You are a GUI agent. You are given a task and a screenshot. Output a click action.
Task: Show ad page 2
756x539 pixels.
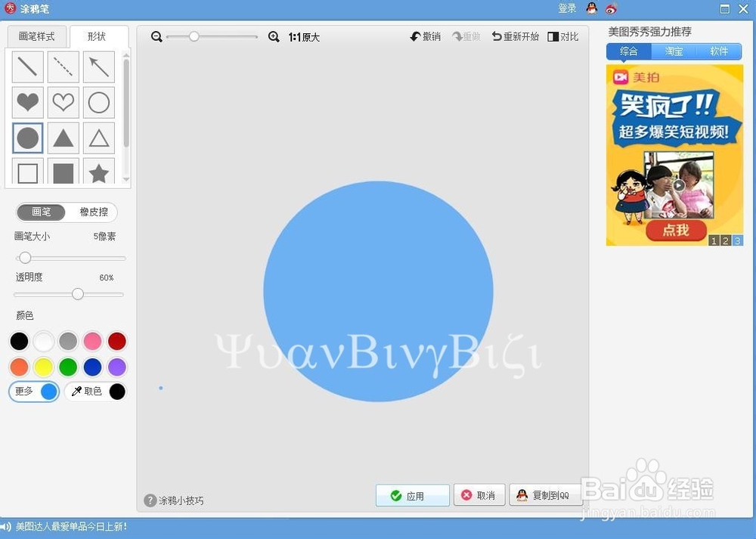(x=726, y=240)
